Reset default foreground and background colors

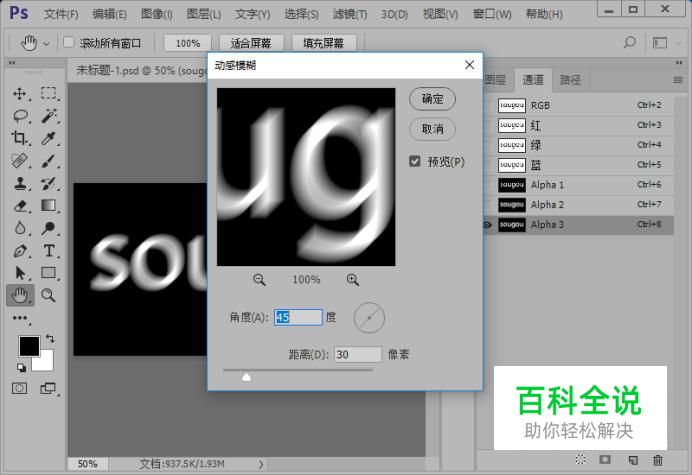[x=21, y=367]
